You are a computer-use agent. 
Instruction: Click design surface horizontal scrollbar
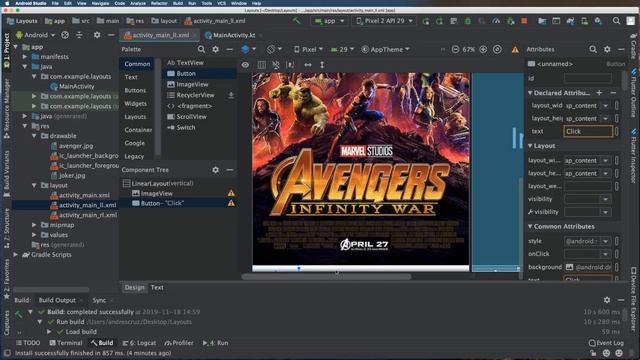point(326,276)
